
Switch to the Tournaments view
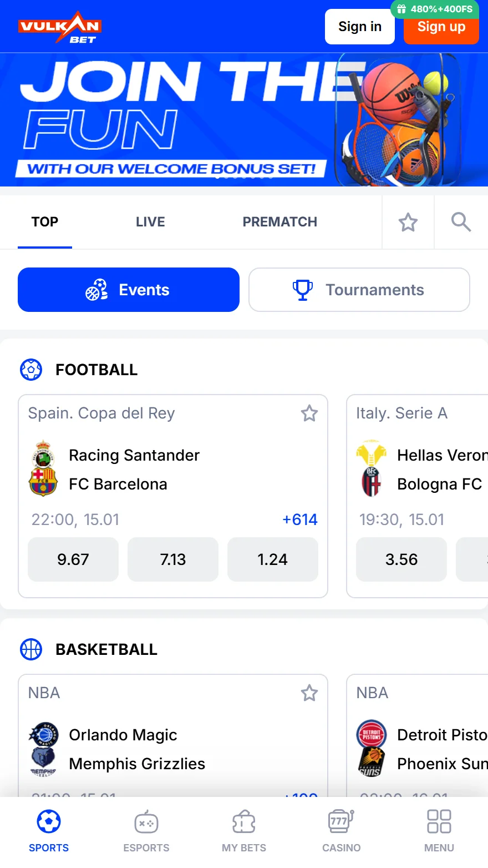pos(359,290)
